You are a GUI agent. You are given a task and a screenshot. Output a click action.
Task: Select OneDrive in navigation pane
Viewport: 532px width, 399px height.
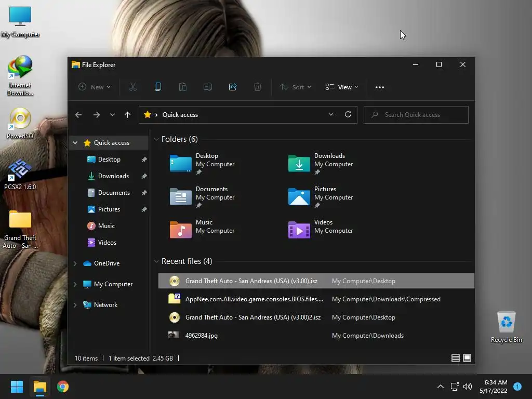tap(107, 263)
